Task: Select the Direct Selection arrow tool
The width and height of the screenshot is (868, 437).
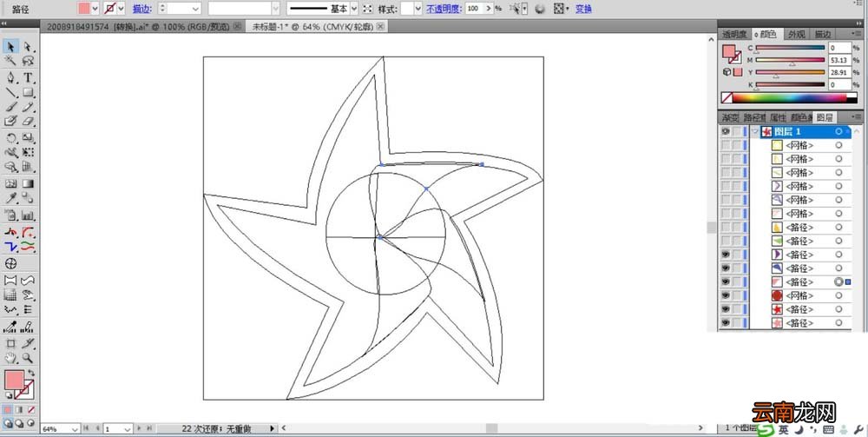Action: click(29, 47)
